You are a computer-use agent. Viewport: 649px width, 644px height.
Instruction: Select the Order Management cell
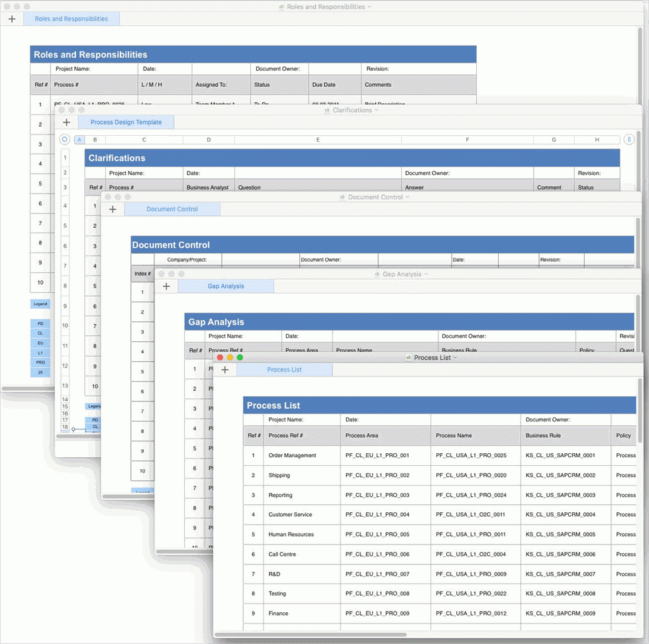[x=302, y=455]
